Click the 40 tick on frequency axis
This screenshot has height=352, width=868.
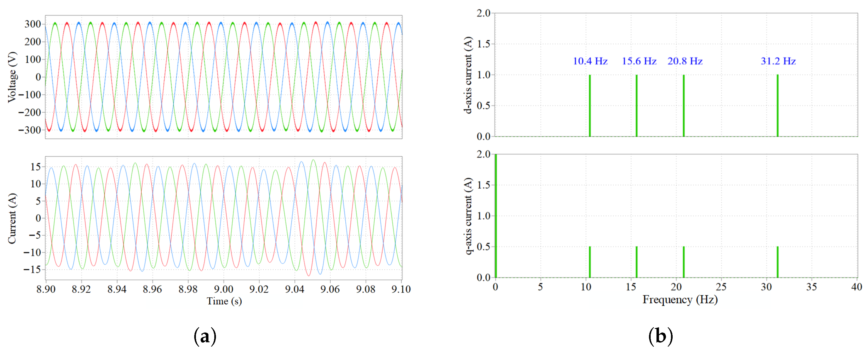pos(856,287)
